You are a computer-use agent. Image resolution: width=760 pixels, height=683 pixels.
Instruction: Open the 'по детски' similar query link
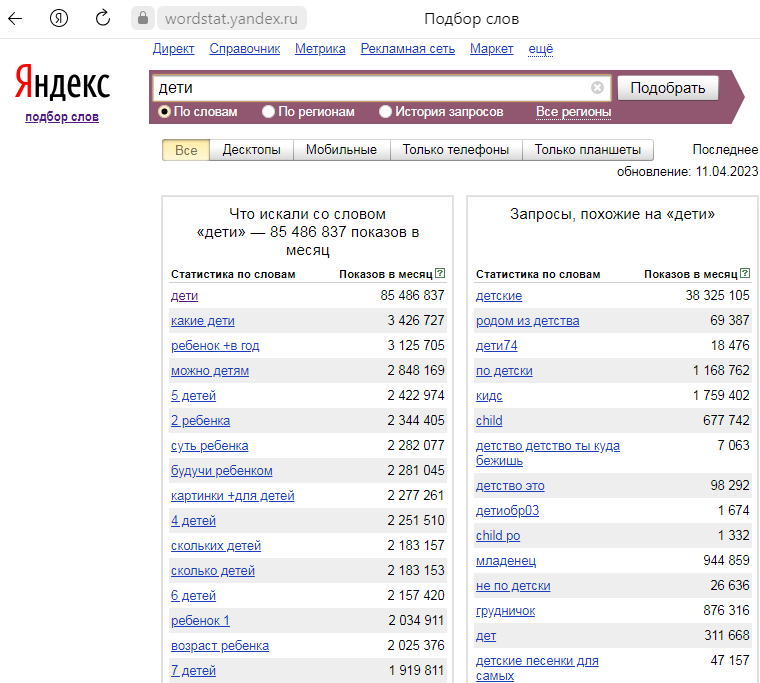point(505,371)
